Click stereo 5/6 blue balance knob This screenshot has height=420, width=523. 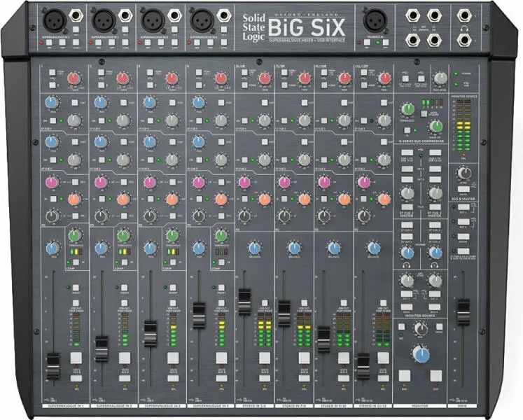pos(255,248)
